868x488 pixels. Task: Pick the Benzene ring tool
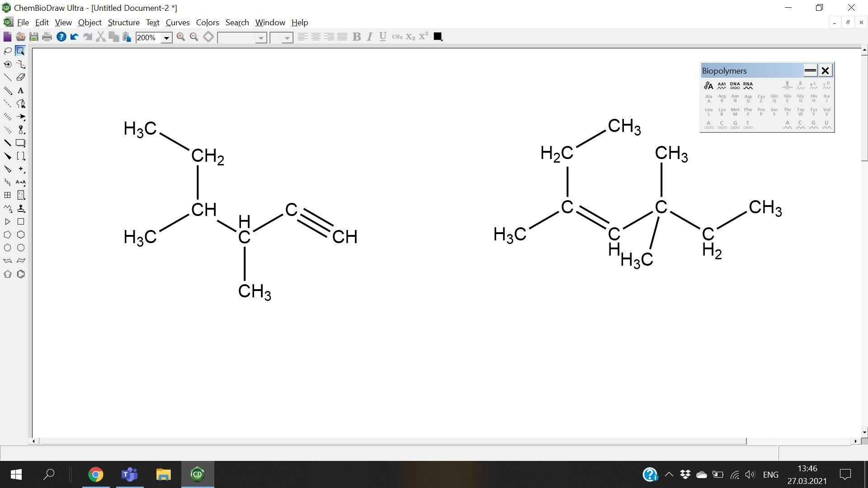[x=21, y=274]
